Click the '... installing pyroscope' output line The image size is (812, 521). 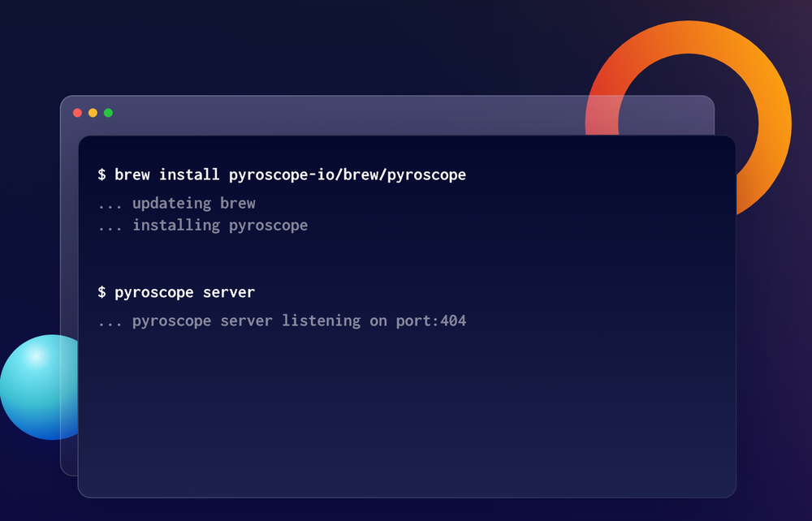point(203,225)
